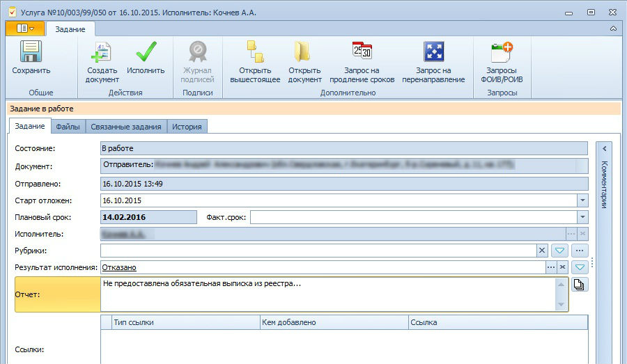Viewport: 627px width, 364px height.
Task: Open Запросы ФОИВ/РОИВ
Action: point(502,62)
